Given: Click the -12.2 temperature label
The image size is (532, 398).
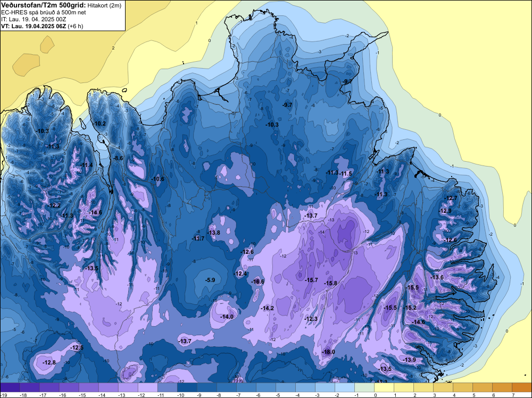Looking at the screenshot, I should coord(54,205).
